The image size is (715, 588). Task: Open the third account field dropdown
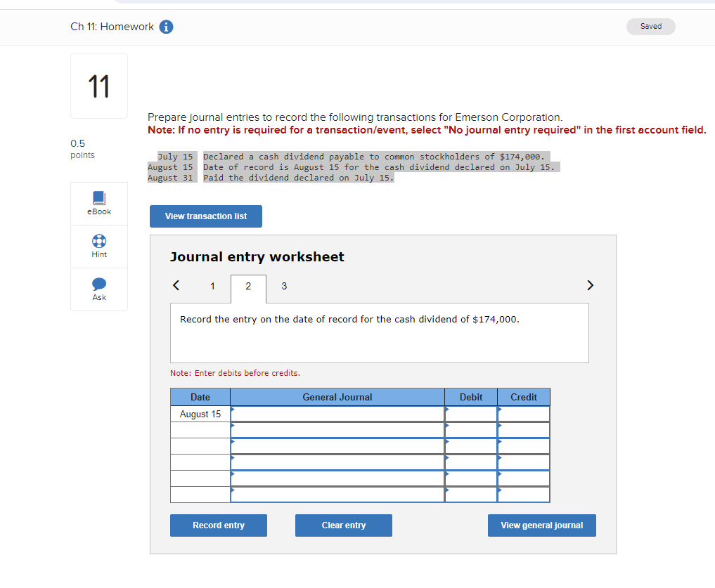(x=336, y=445)
